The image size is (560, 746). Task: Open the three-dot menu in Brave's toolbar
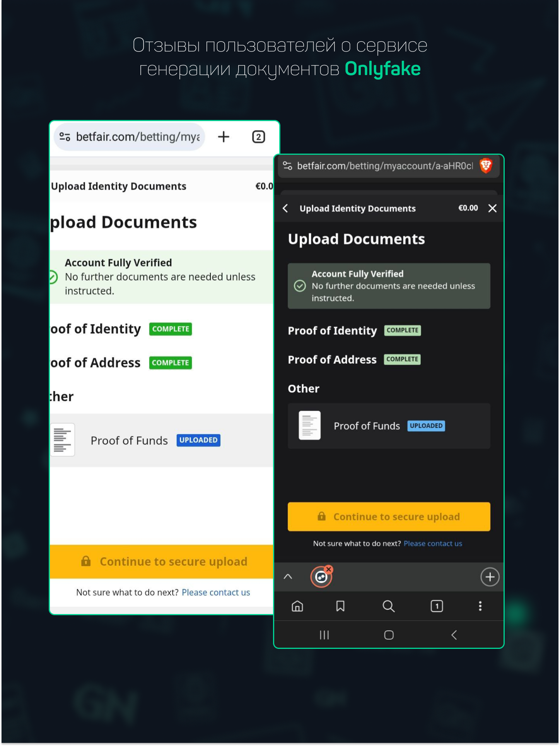click(x=480, y=606)
